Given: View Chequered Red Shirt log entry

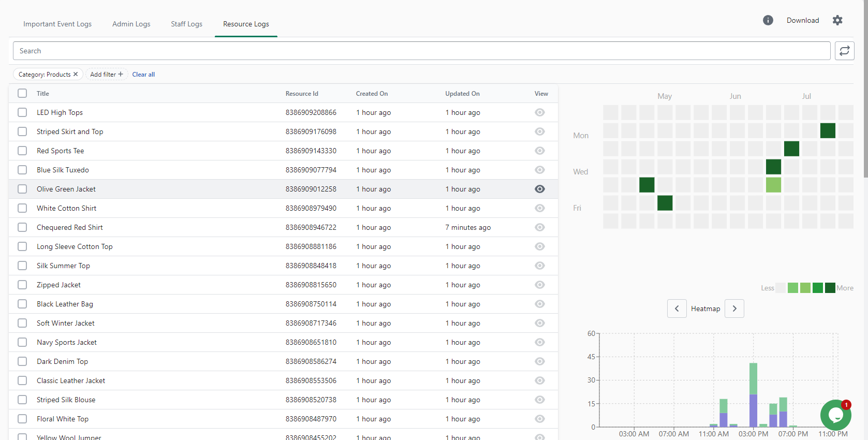Looking at the screenshot, I should pyautogui.click(x=539, y=227).
